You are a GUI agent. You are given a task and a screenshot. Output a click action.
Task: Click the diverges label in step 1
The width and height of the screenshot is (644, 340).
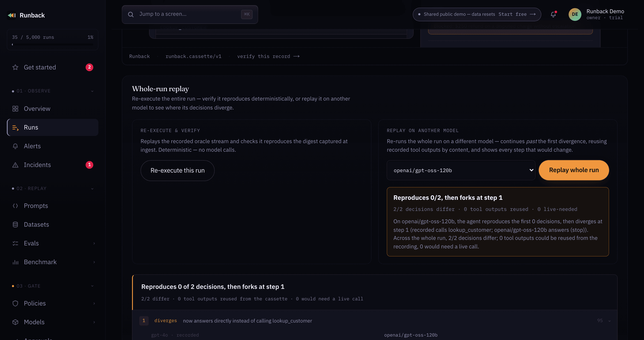(165, 320)
